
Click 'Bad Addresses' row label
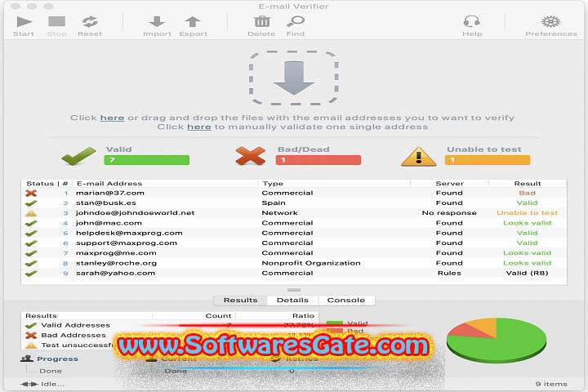point(73,335)
